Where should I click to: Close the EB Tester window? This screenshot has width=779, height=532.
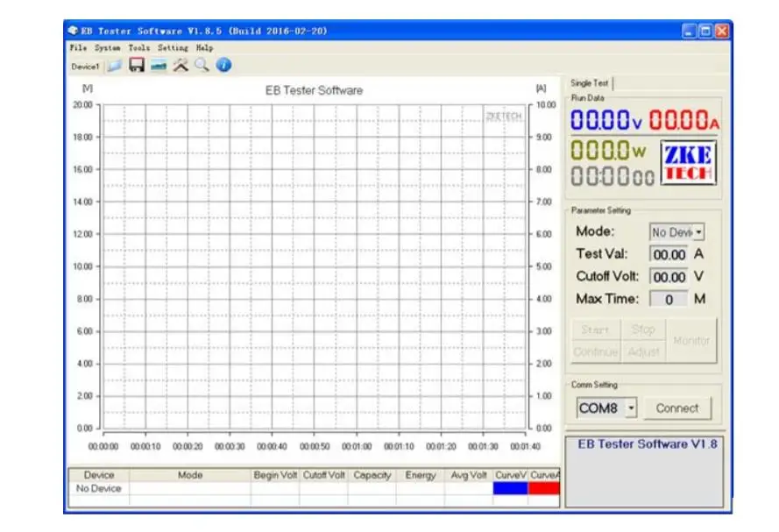click(x=722, y=32)
